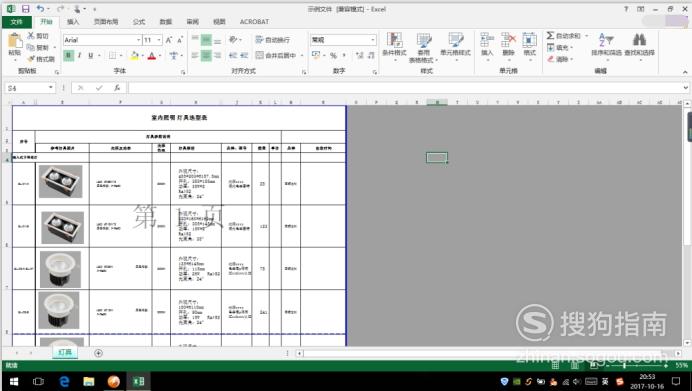Toggle Italic formatting
This screenshot has width=692, height=391.
(79, 56)
